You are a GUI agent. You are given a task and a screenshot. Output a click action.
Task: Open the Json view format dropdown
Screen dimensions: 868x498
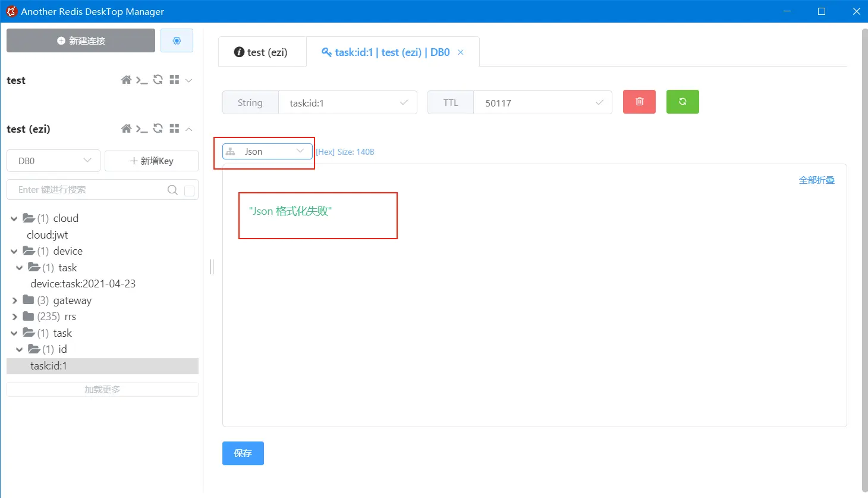(x=266, y=151)
